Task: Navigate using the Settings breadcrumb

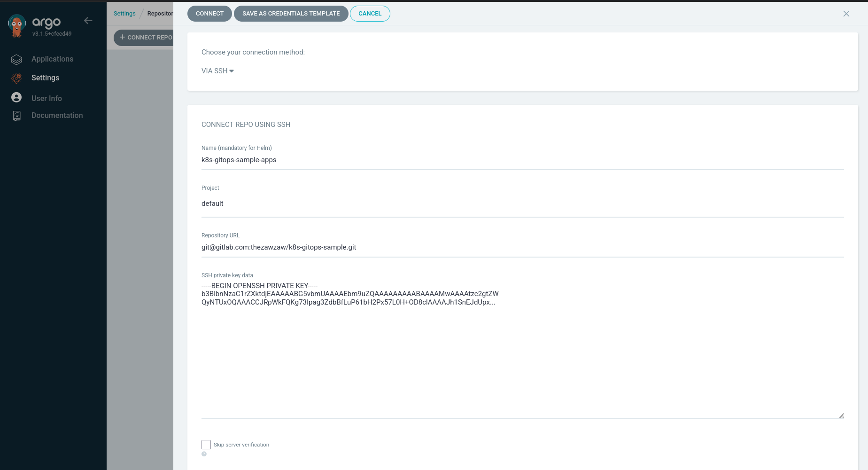Action: 124,13
